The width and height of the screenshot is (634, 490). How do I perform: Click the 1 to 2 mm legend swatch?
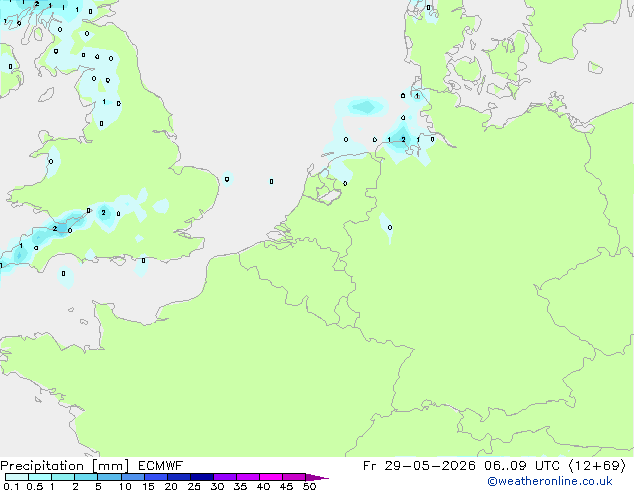coord(63,477)
